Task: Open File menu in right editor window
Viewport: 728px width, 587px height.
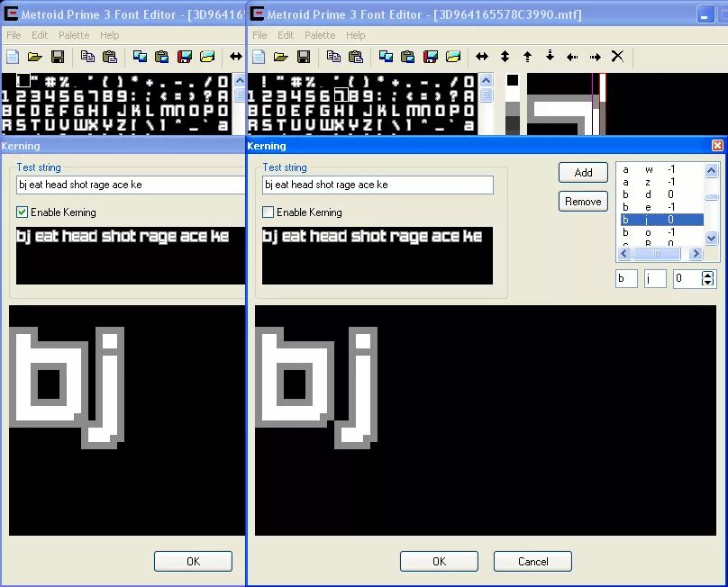Action: tap(259, 35)
